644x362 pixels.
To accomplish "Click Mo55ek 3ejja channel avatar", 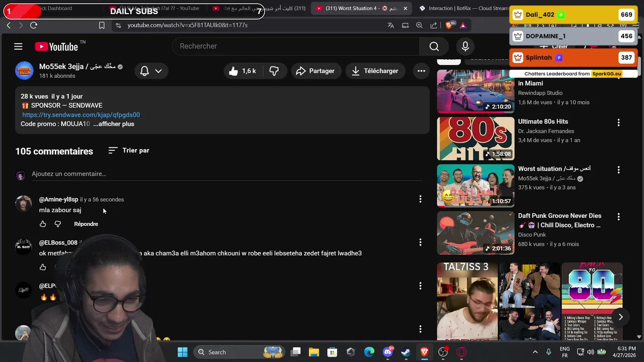I will pos(24,71).
